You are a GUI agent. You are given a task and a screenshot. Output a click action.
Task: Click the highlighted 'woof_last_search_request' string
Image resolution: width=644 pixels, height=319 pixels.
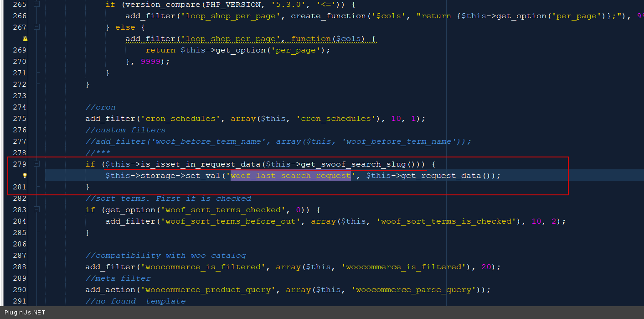tap(291, 176)
